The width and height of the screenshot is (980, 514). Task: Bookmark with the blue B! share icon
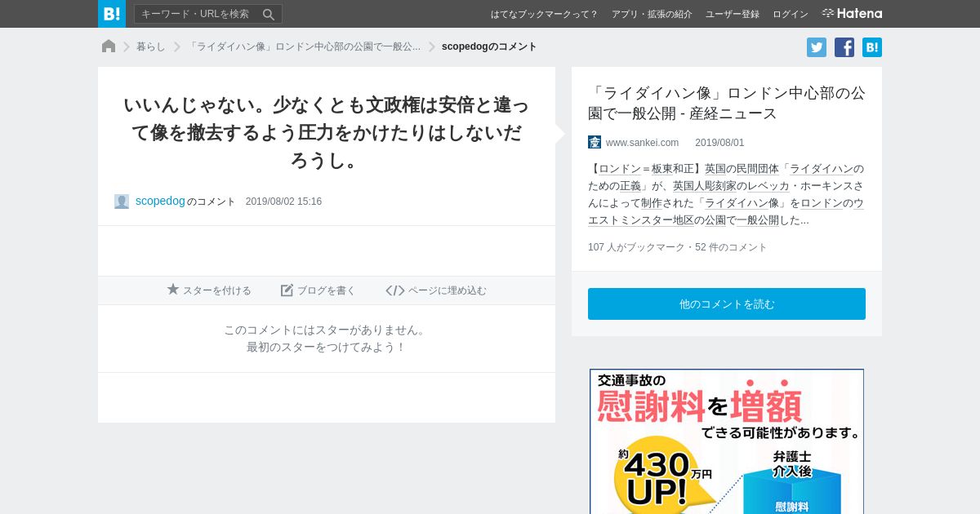click(x=872, y=47)
